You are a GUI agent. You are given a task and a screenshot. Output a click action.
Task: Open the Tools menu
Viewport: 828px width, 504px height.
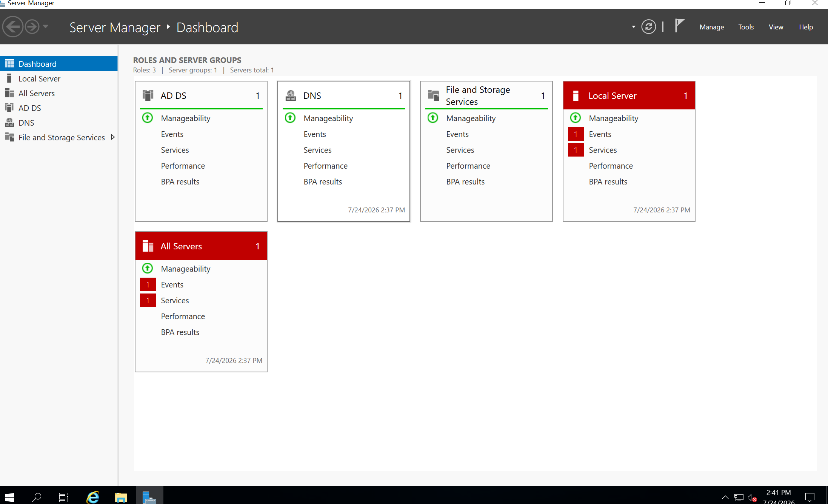[x=746, y=27]
